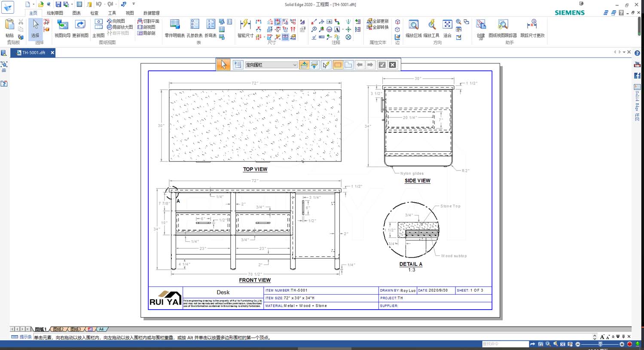Launch the View Wizard (视图向导)
Viewport: 644px width, 350px height.
click(x=63, y=28)
